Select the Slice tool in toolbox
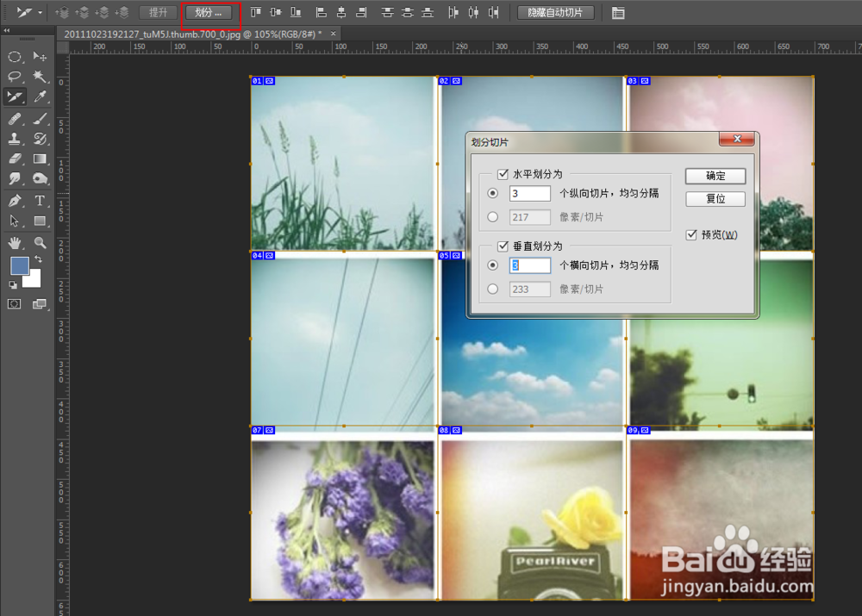 point(15,96)
